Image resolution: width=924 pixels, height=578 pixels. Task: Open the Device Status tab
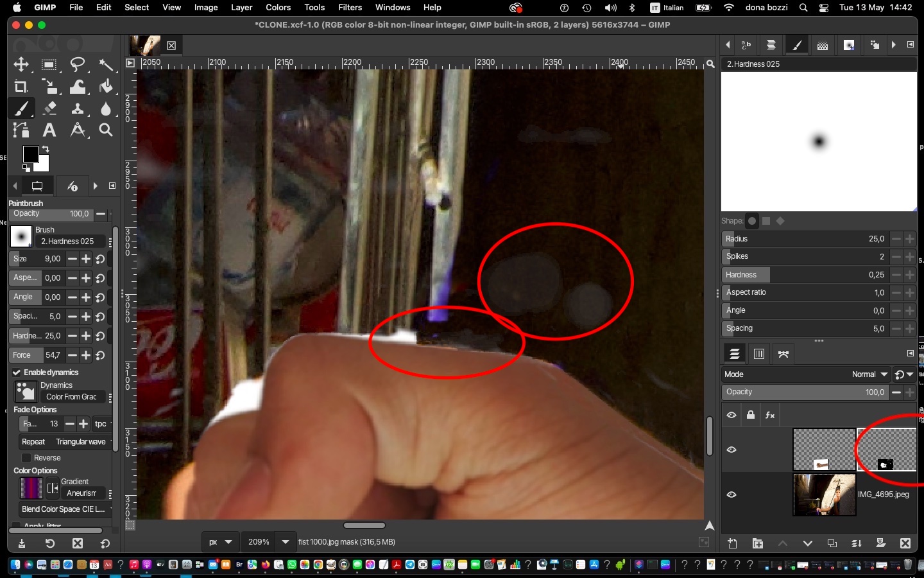73,186
